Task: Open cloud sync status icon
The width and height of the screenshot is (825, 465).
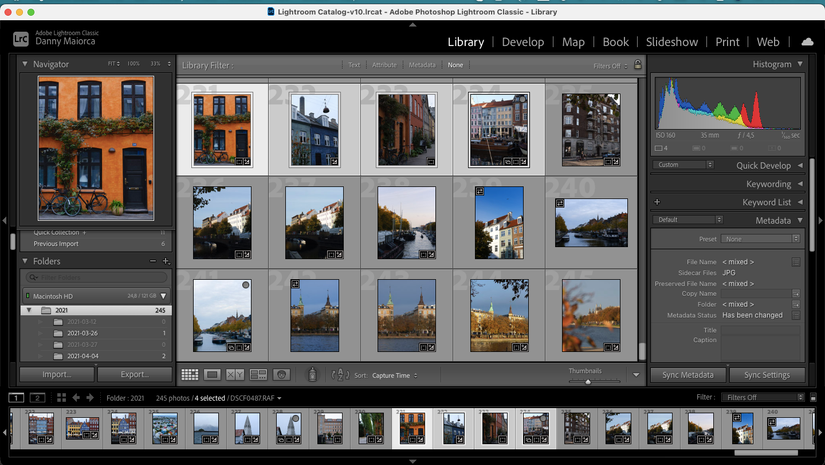Action: (x=807, y=42)
